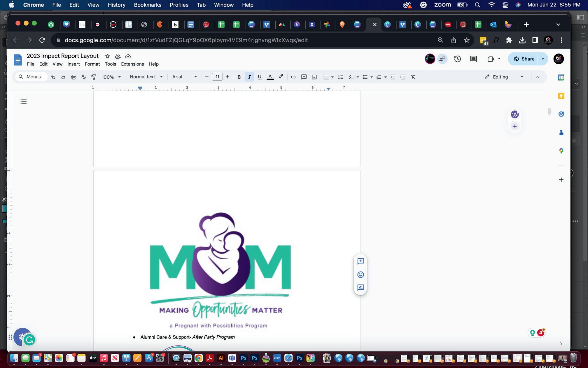
Task: Toggle italic formatting off
Action: coord(249,77)
